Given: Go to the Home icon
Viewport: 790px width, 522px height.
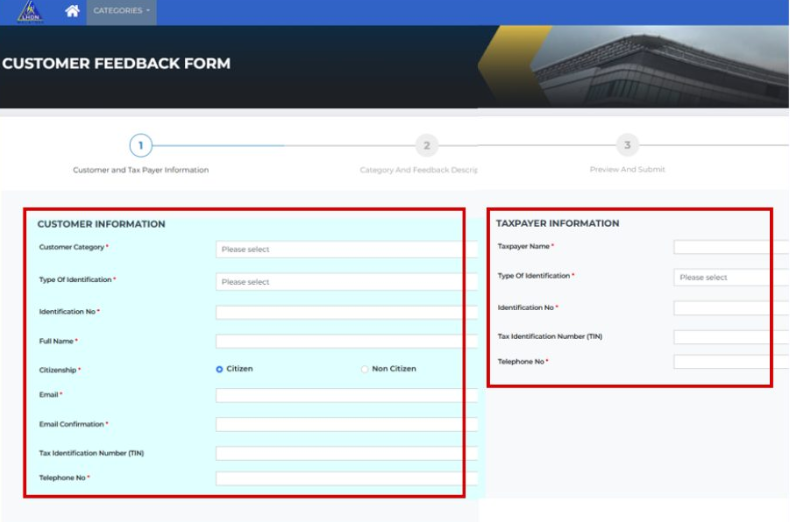Looking at the screenshot, I should point(72,11).
